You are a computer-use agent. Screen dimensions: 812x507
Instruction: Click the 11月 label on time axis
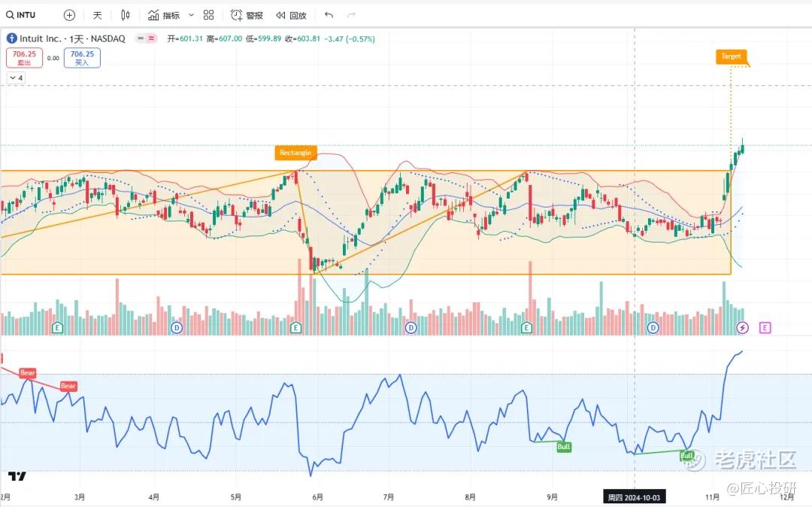712,497
